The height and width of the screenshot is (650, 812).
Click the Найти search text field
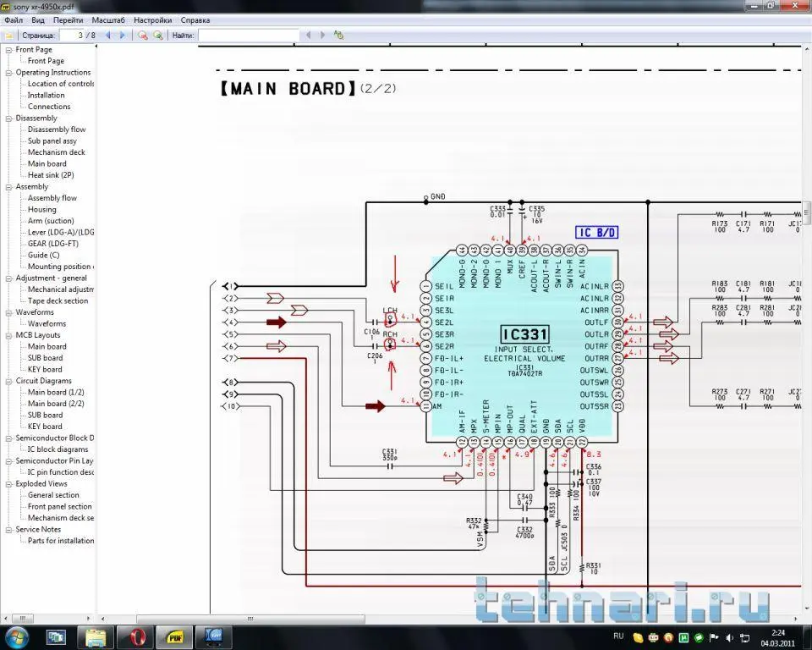tap(249, 36)
